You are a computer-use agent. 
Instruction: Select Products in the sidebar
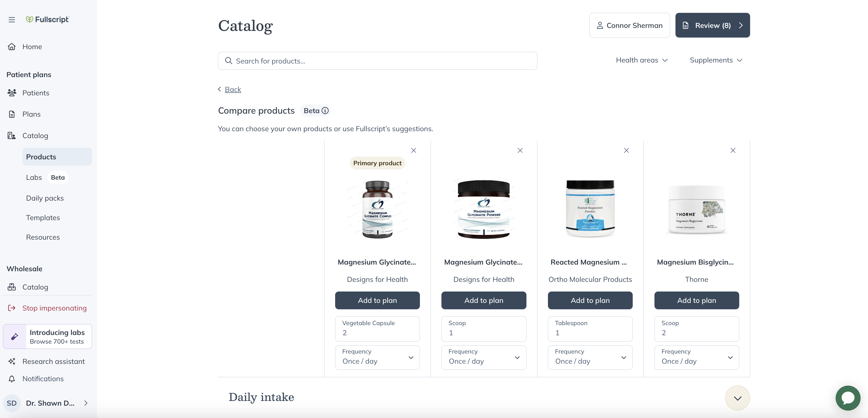pos(41,157)
